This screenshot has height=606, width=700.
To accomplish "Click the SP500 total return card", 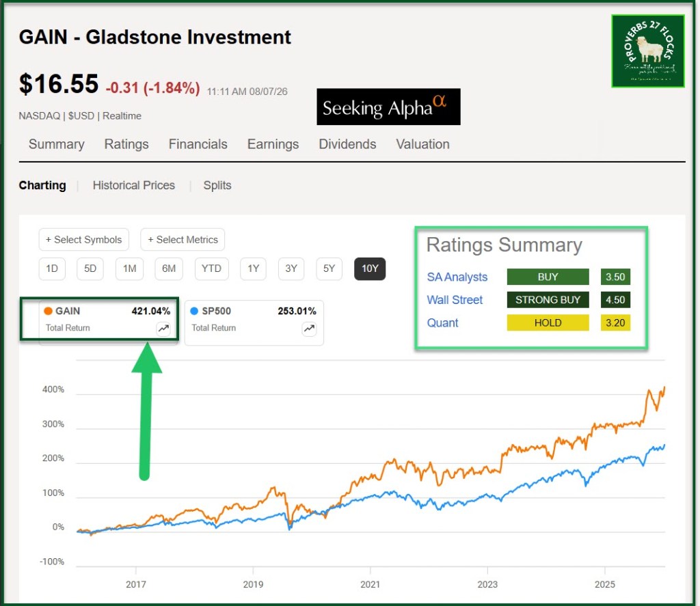I will [x=254, y=322].
